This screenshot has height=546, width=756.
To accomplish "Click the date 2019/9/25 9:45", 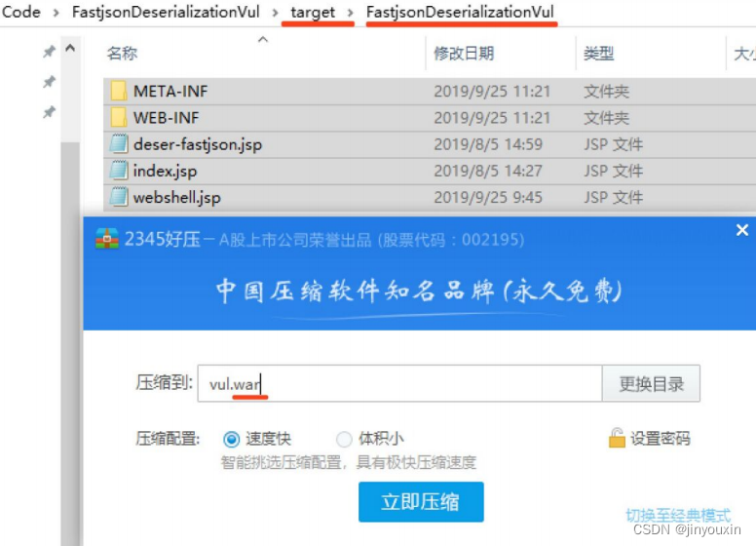I will (488, 197).
